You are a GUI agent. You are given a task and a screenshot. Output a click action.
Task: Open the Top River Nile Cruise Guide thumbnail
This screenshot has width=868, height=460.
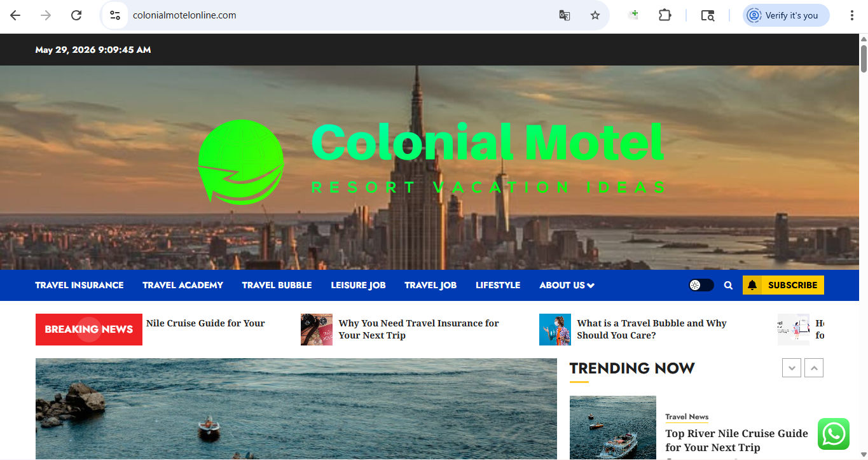click(x=612, y=428)
